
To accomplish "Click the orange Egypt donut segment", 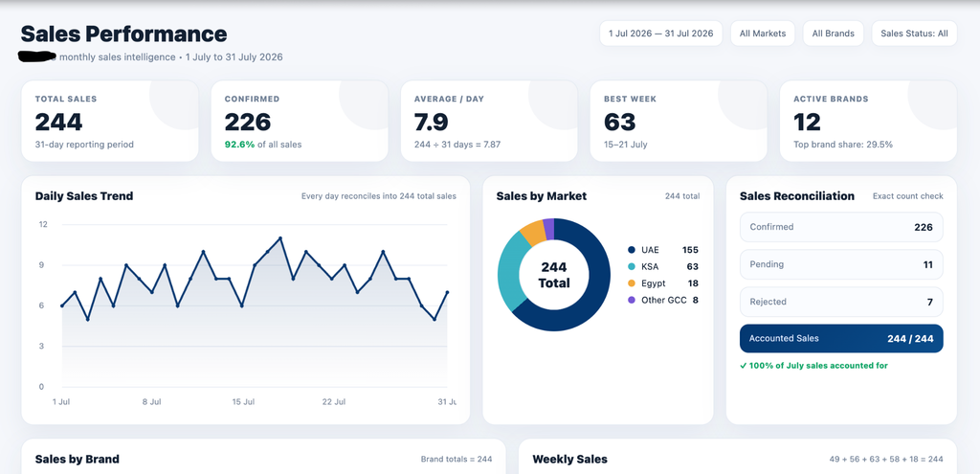I will 533,233.
